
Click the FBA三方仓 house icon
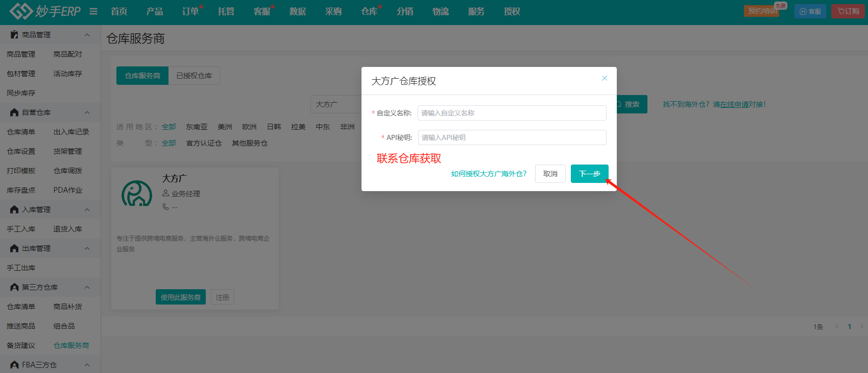click(14, 365)
